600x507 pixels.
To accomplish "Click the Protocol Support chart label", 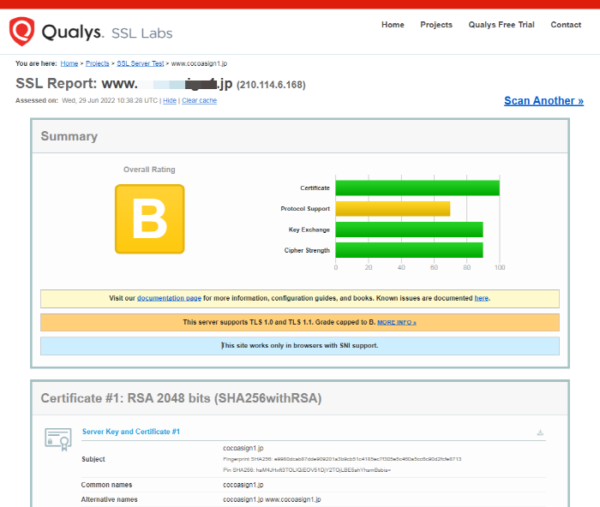I will [x=305, y=209].
